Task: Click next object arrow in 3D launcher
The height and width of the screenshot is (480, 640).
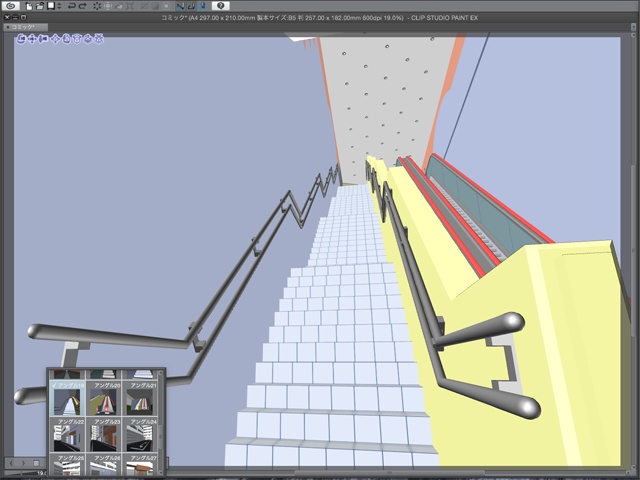Action: (x=23, y=463)
